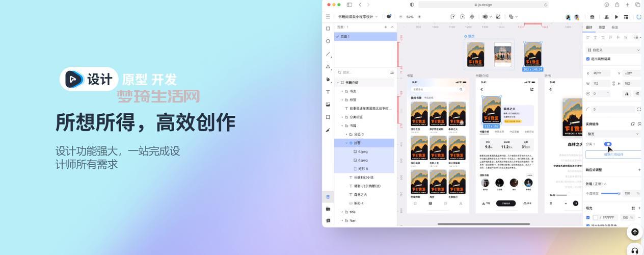Add 响应式调整 with plus button
Image resolution: width=644 pixels, height=255 pixels.
coord(639,170)
